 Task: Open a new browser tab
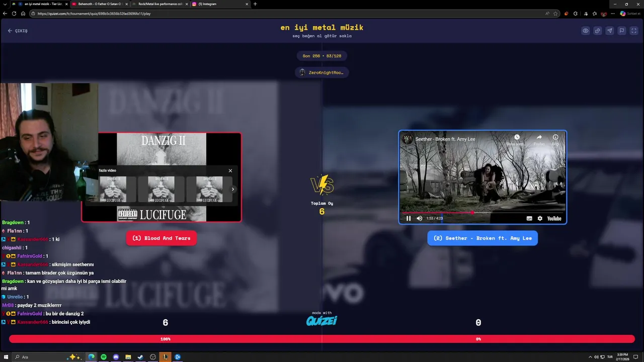pos(255,4)
